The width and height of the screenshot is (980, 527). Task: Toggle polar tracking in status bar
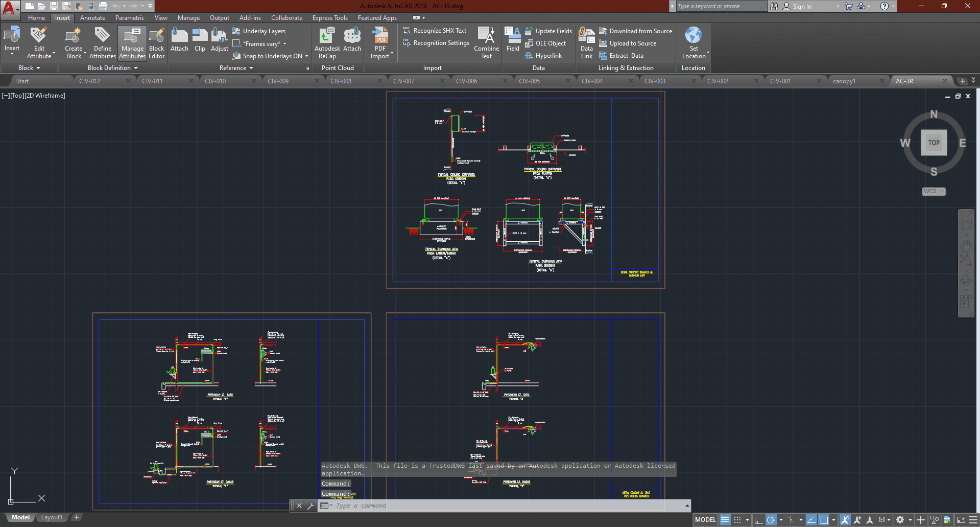(771, 520)
